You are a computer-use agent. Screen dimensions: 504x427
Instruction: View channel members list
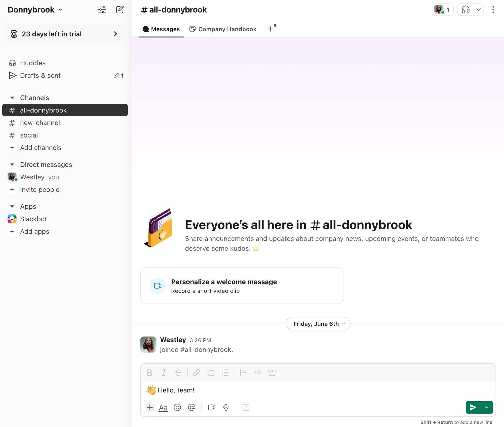pyautogui.click(x=443, y=10)
